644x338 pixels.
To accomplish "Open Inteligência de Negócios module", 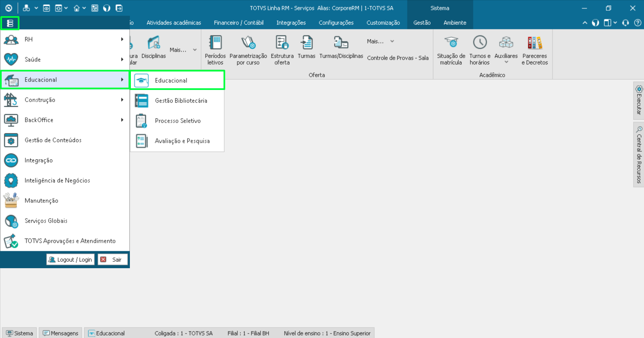I will pyautogui.click(x=65, y=180).
